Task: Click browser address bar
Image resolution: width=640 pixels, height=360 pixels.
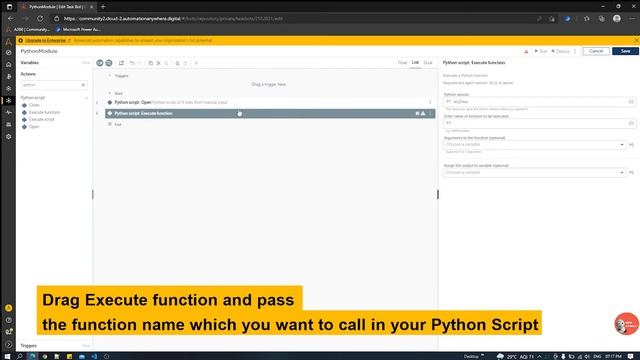Action: click(x=294, y=18)
